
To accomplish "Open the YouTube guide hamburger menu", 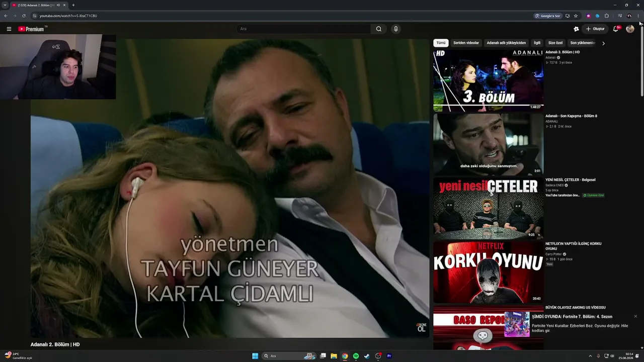I will 9,29.
